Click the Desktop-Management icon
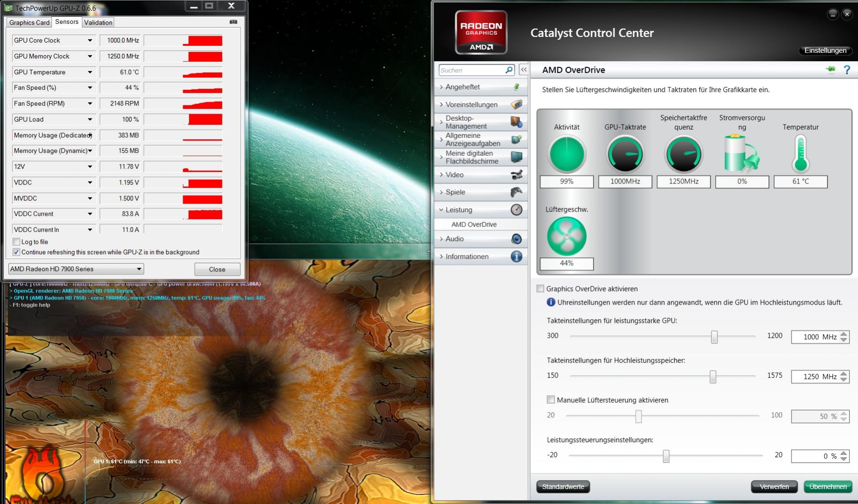 point(517,122)
